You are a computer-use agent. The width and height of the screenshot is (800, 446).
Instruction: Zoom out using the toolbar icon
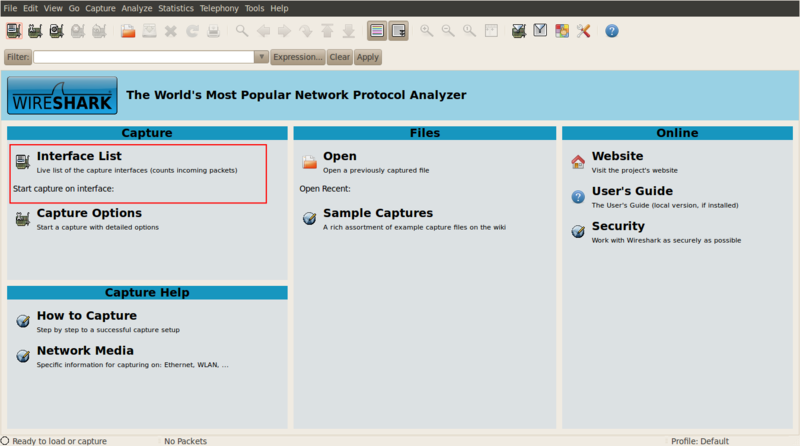448,31
